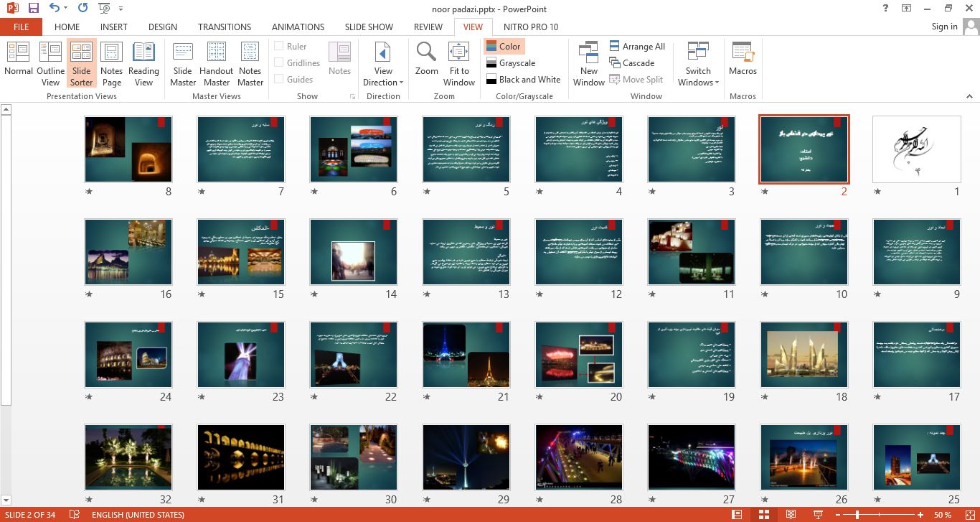This screenshot has width=980, height=522.
Task: Click scroll up arrow of vertical scrollbar
Action: pos(6,109)
